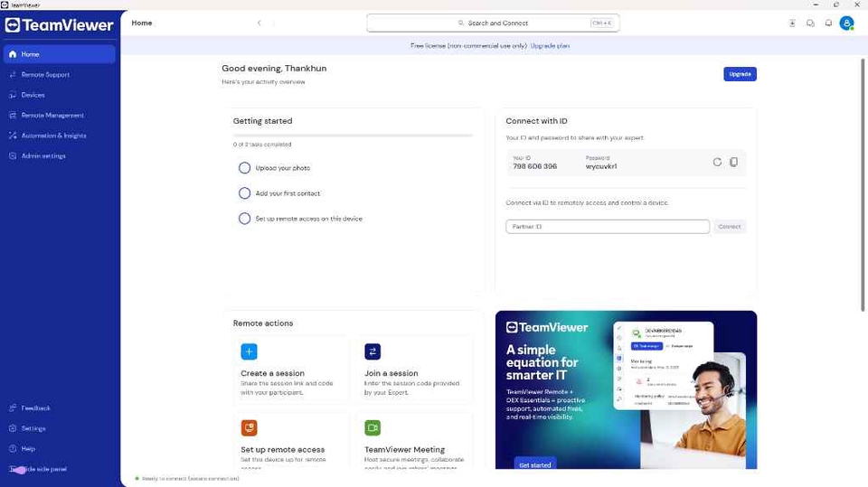Screen dimensions: 868x487
Task: Follow the Upgrade plan link
Action: [x=550, y=45]
